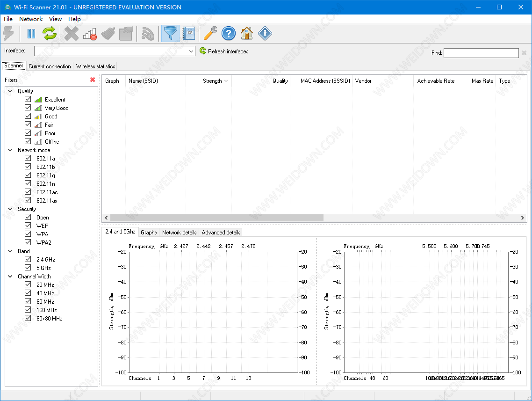Click the Very Good signal bars icon

pos(38,108)
